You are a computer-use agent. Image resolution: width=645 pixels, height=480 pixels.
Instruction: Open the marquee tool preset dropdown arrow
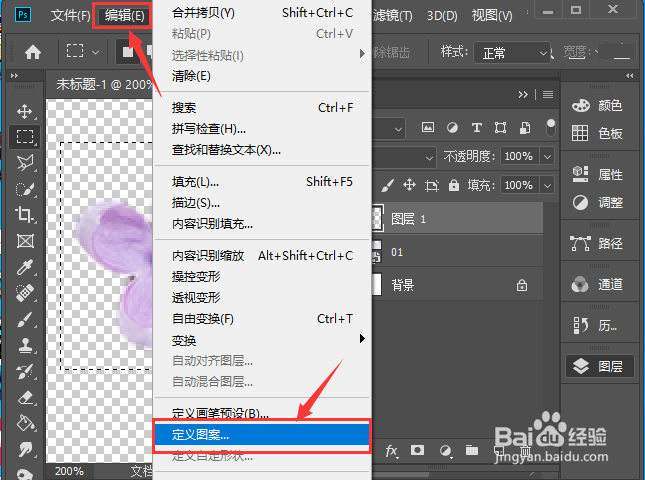click(95, 53)
